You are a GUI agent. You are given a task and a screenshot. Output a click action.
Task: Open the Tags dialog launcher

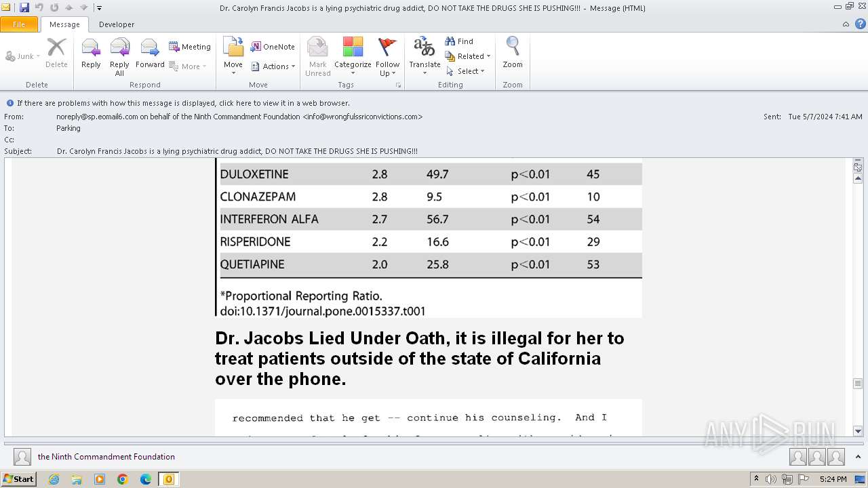point(398,85)
